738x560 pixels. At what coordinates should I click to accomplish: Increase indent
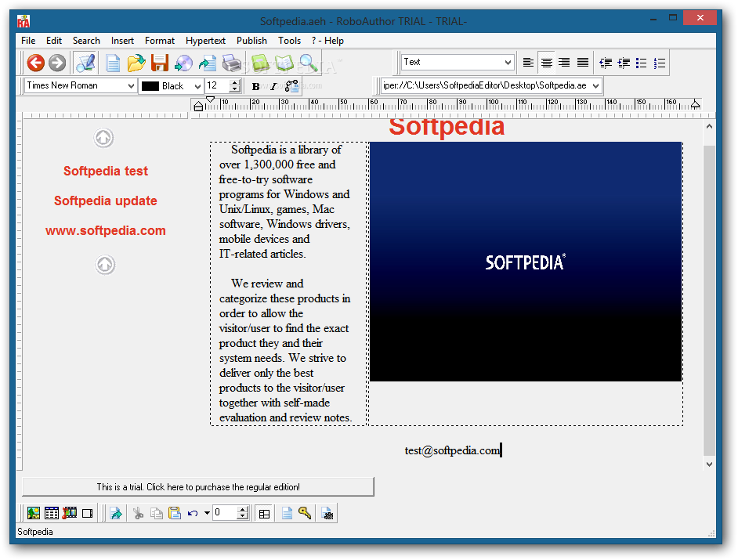click(x=624, y=63)
